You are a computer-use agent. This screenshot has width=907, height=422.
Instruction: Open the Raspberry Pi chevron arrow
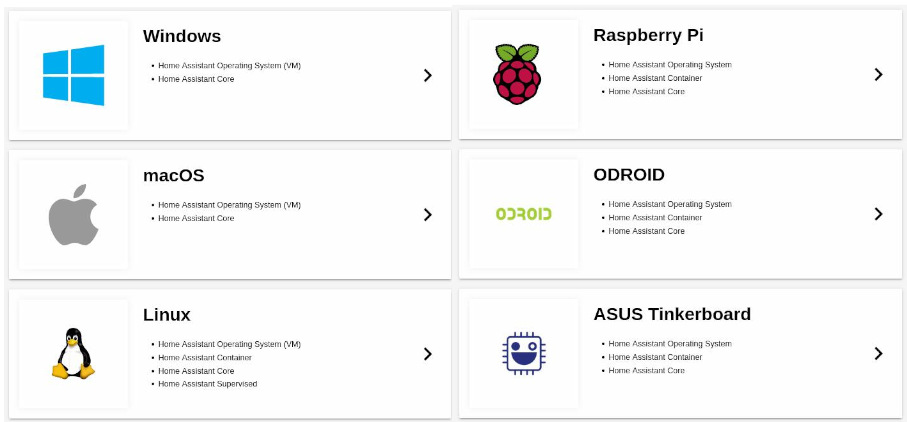click(x=878, y=74)
